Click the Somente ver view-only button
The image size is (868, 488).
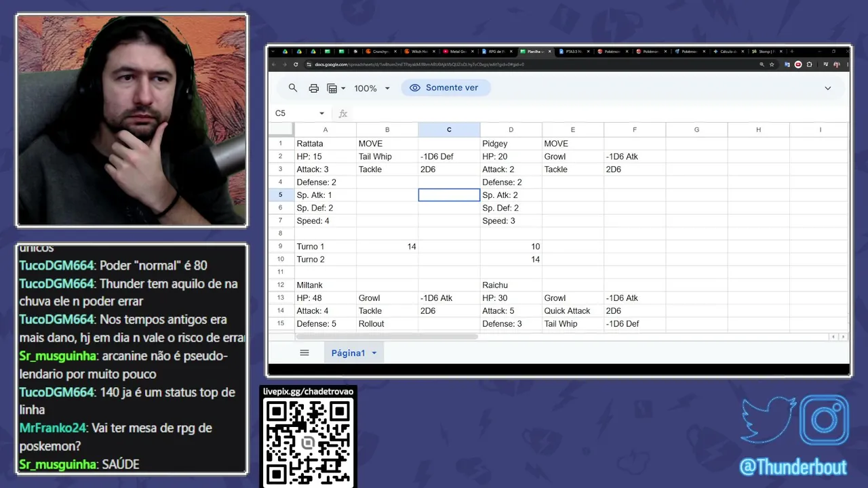tap(444, 87)
